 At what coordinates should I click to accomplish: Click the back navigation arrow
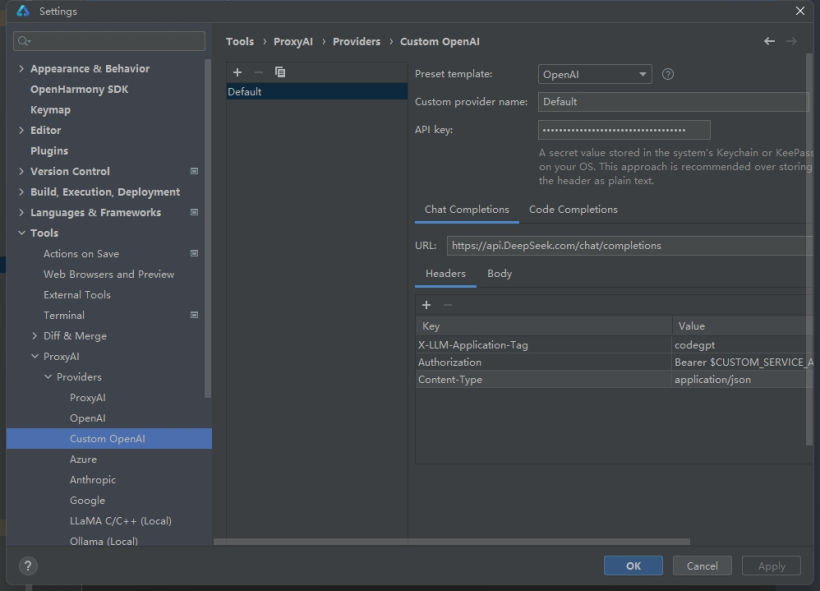click(769, 41)
